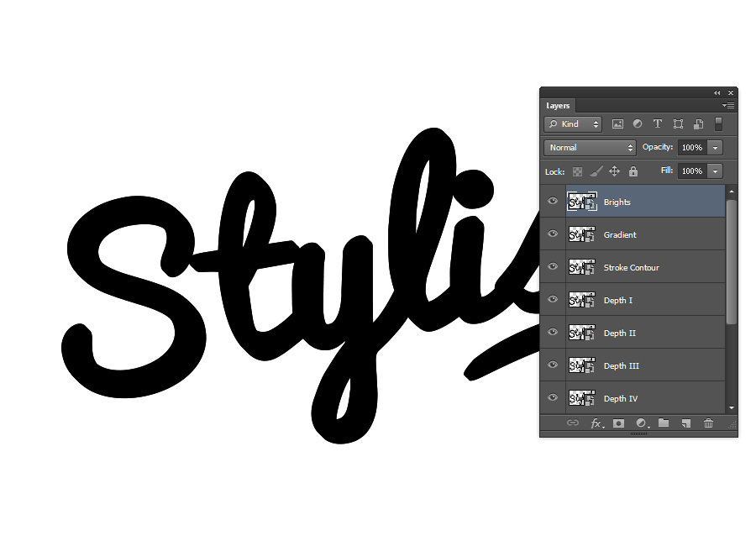Open the Add layer style fx menu

point(596,423)
